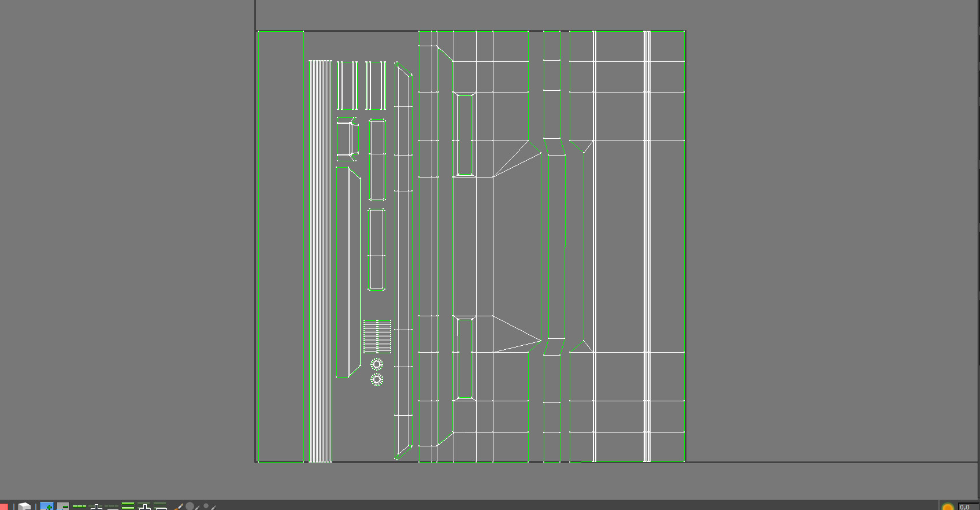Screen dimensions: 980x510
Task: Select the upper circular UV island
Action: (x=377, y=364)
